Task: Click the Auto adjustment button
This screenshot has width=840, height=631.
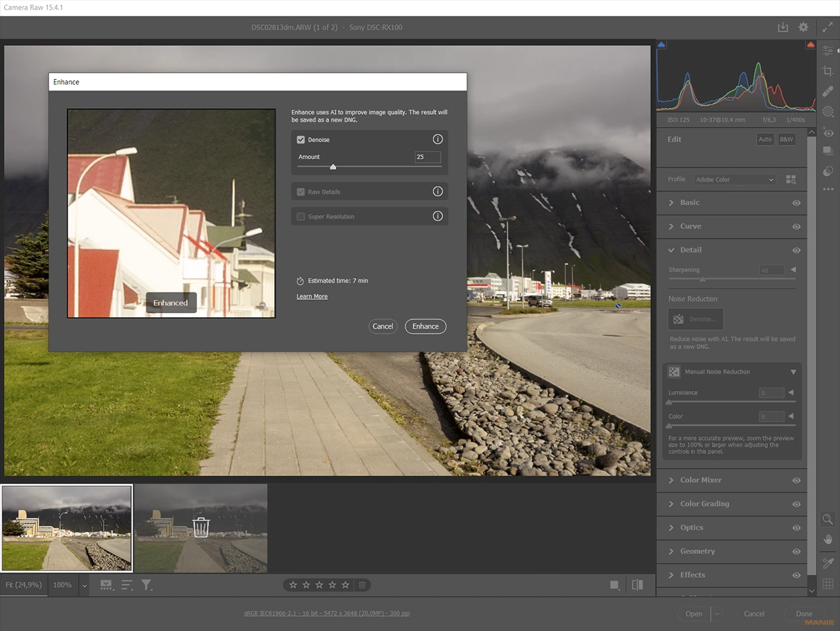Action: click(765, 139)
